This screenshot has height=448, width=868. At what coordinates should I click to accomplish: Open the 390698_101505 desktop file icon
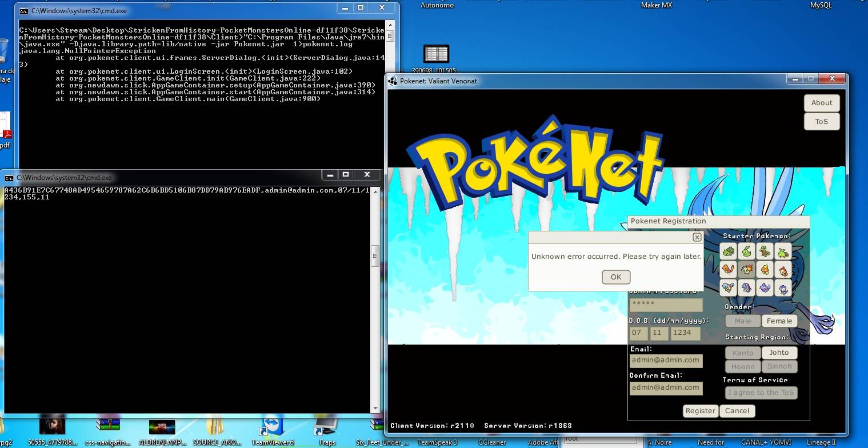pos(436,59)
